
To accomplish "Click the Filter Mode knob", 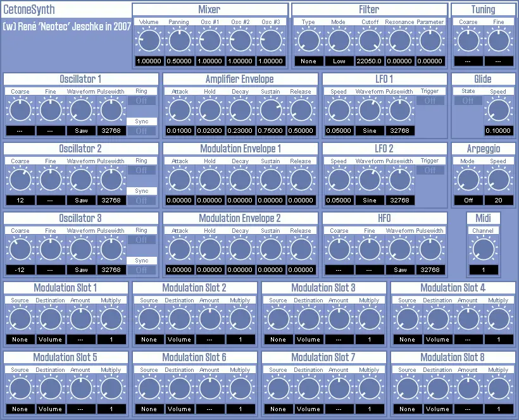I will click(339, 40).
